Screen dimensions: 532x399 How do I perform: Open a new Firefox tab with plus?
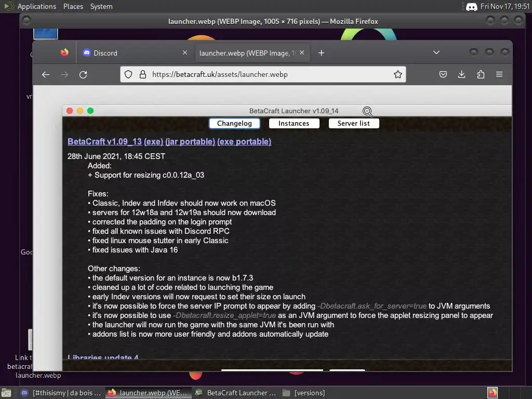pyautogui.click(x=321, y=53)
